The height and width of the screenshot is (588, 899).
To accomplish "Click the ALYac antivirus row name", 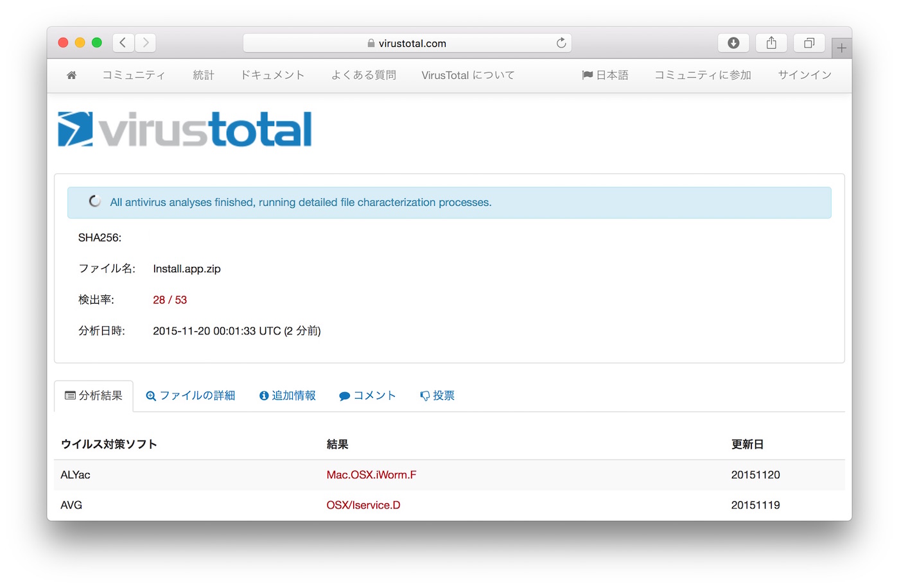I will [x=75, y=475].
